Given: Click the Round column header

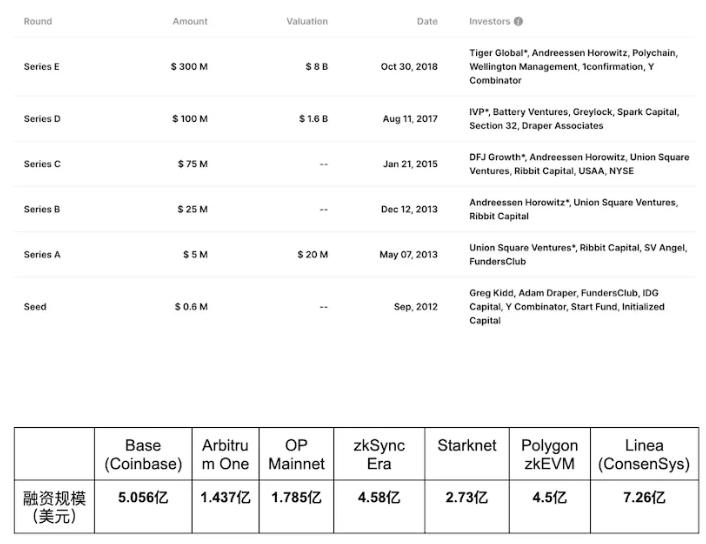Looking at the screenshot, I should [x=38, y=21].
